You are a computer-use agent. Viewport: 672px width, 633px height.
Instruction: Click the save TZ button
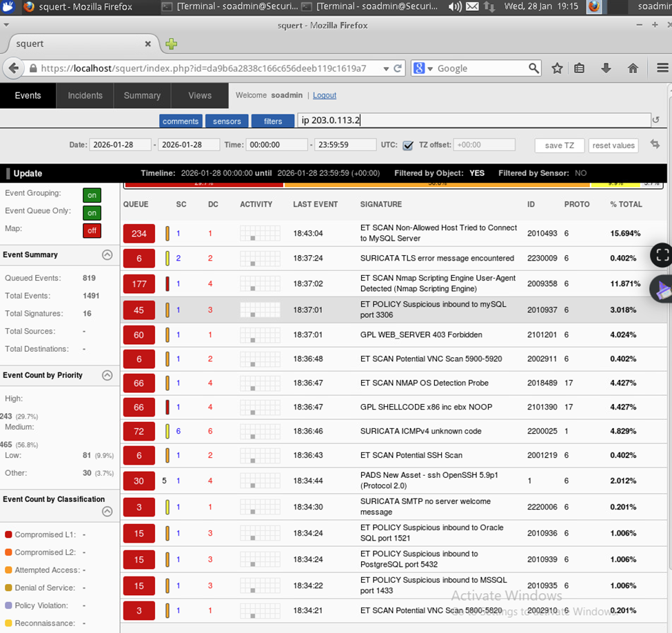pyautogui.click(x=559, y=145)
